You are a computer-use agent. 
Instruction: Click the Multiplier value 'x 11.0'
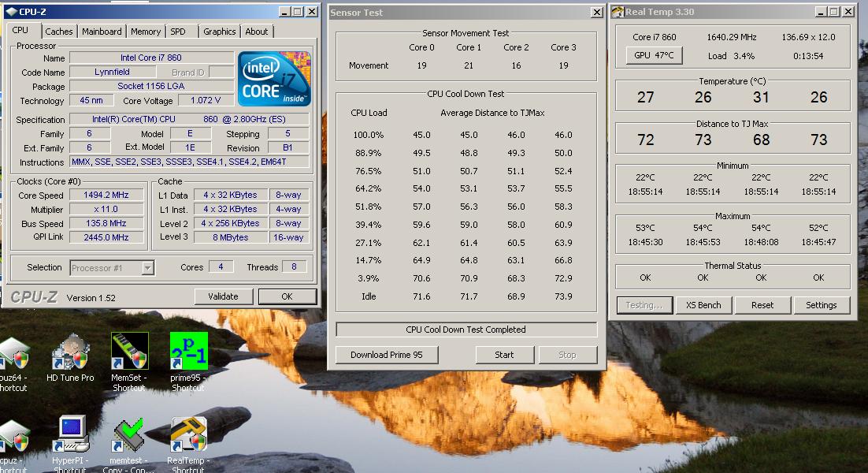pos(106,209)
